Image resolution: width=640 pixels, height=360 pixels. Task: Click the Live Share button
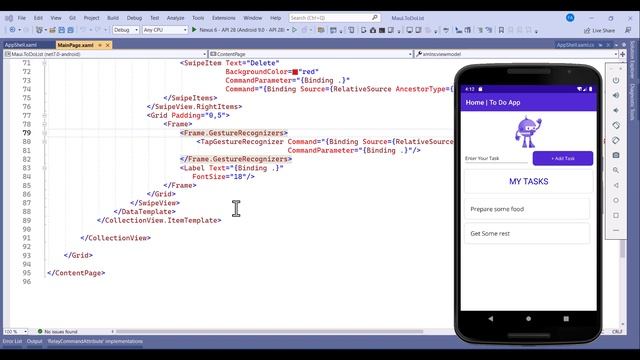[x=600, y=30]
